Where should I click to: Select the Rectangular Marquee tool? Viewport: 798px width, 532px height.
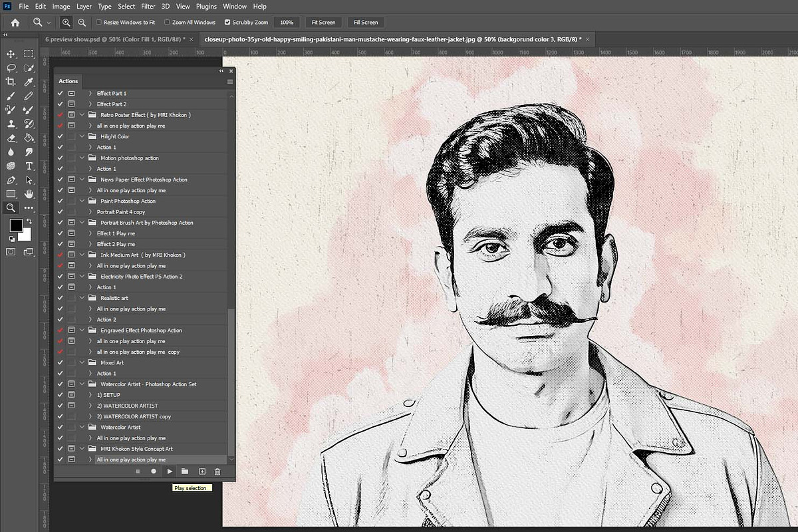(x=29, y=54)
